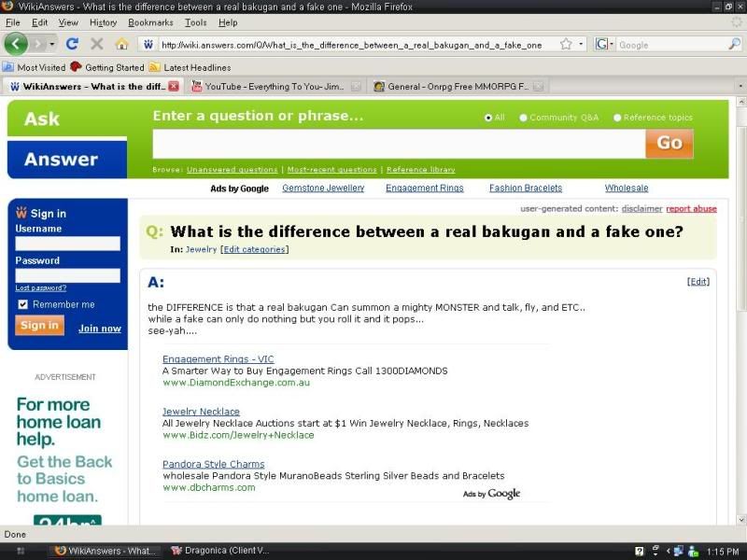The height and width of the screenshot is (560, 747).
Task: Select the Community Q&A radio option
Action: coord(523,118)
